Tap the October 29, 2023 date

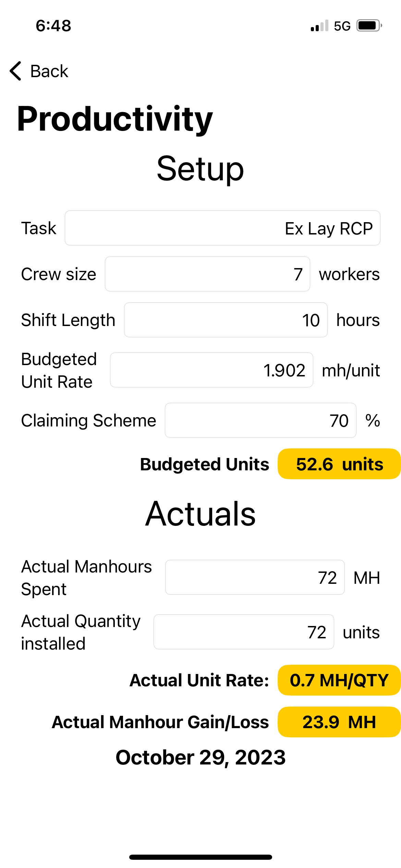coord(200,757)
